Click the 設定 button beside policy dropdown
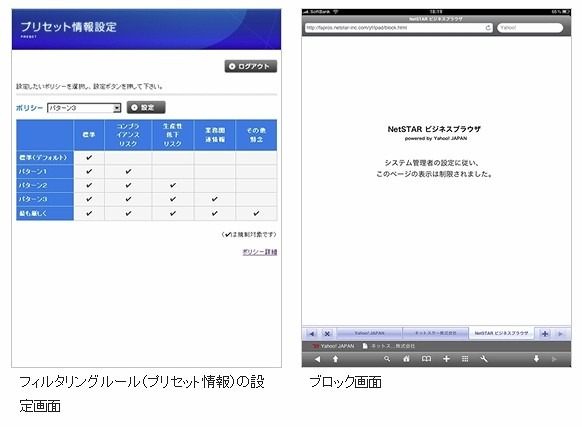 point(146,107)
